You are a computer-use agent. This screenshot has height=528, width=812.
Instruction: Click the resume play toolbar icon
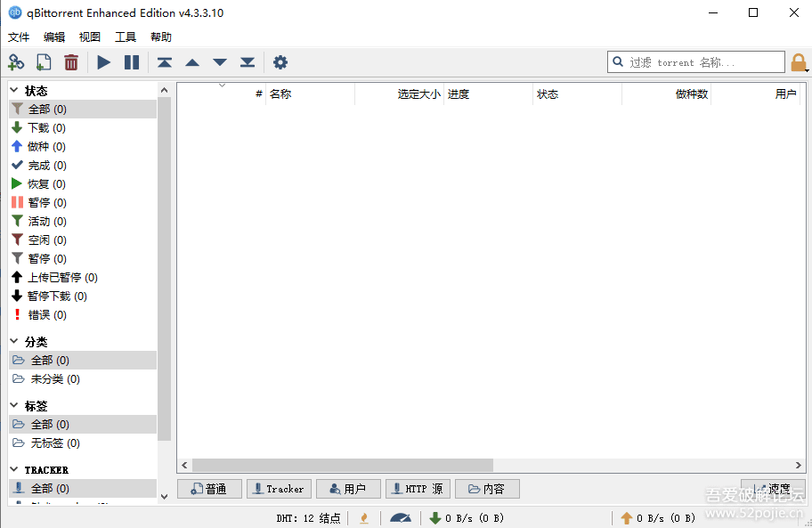[x=103, y=62]
